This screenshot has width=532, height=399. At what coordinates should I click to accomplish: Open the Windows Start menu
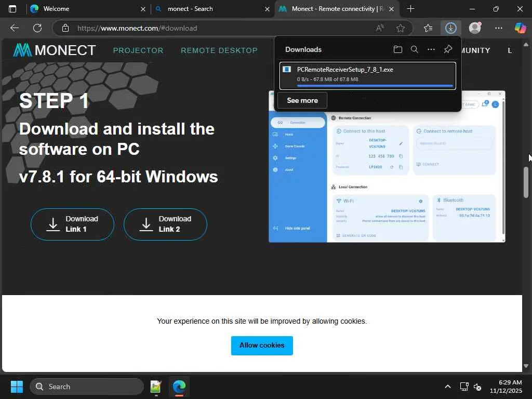point(17,387)
